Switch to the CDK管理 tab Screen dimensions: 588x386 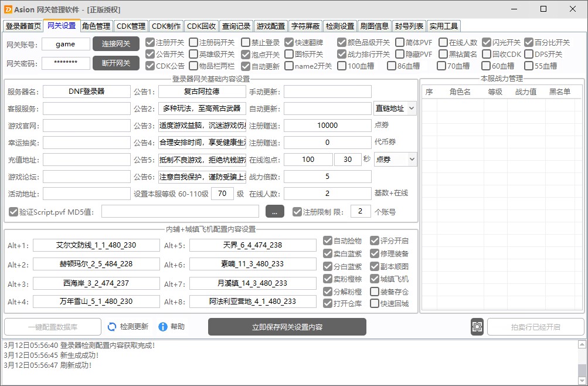[x=131, y=26]
